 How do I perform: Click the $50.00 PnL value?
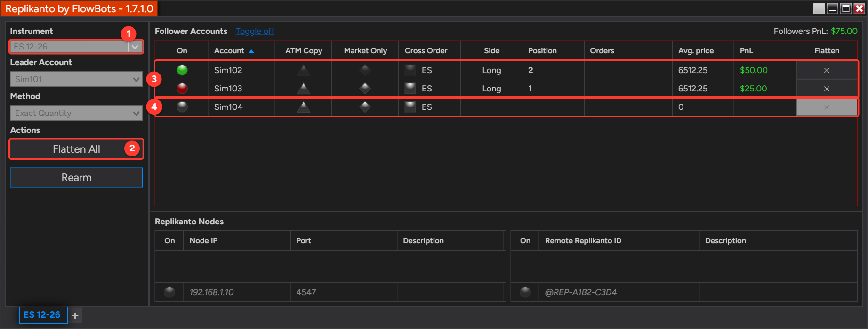pos(754,70)
